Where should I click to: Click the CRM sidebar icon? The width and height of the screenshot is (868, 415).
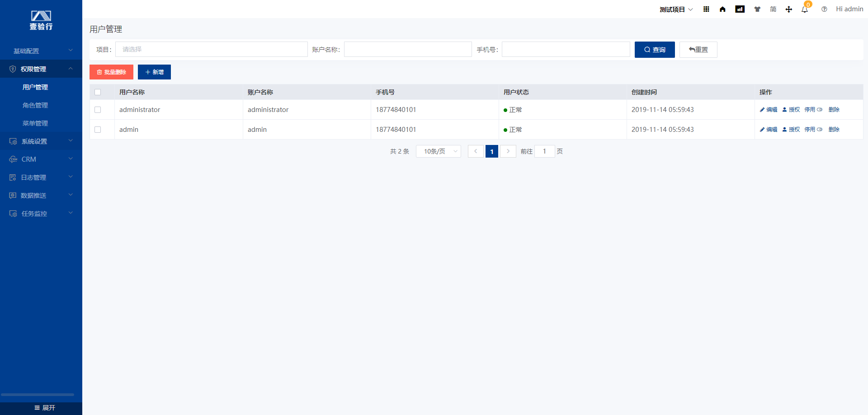13,159
